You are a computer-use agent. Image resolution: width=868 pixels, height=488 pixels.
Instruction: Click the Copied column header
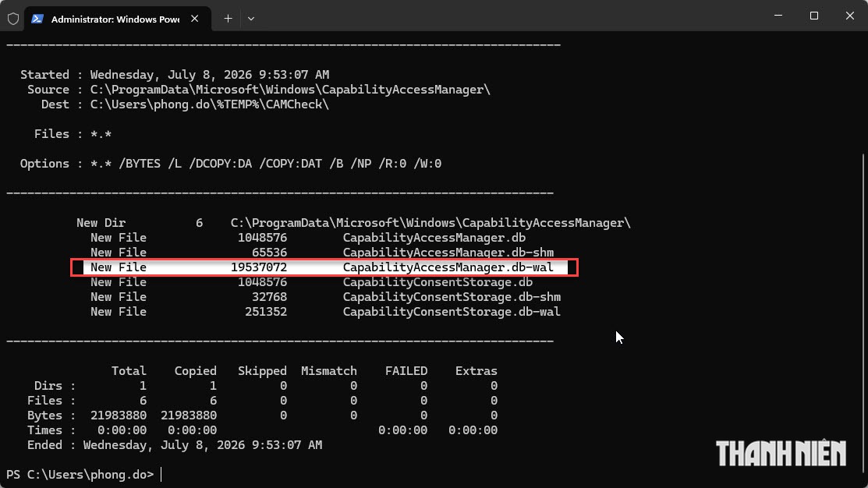point(196,371)
